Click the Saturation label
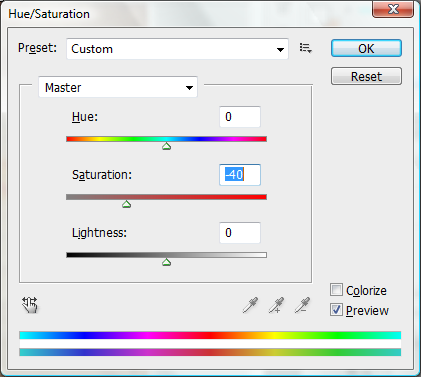Image resolution: width=421 pixels, height=377 pixels. [102, 175]
